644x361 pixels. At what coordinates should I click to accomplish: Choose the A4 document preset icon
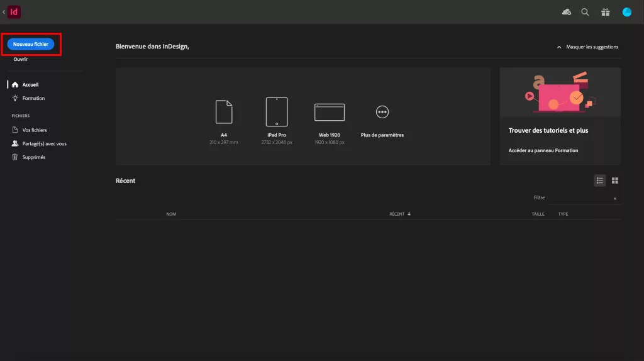tap(224, 112)
